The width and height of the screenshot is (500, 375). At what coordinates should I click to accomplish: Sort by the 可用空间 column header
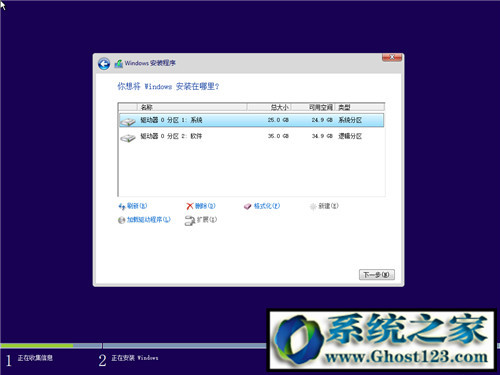[x=312, y=107]
